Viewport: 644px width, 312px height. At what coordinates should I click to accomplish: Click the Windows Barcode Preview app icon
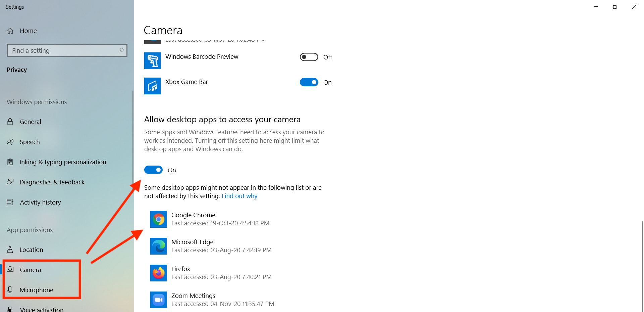[153, 61]
